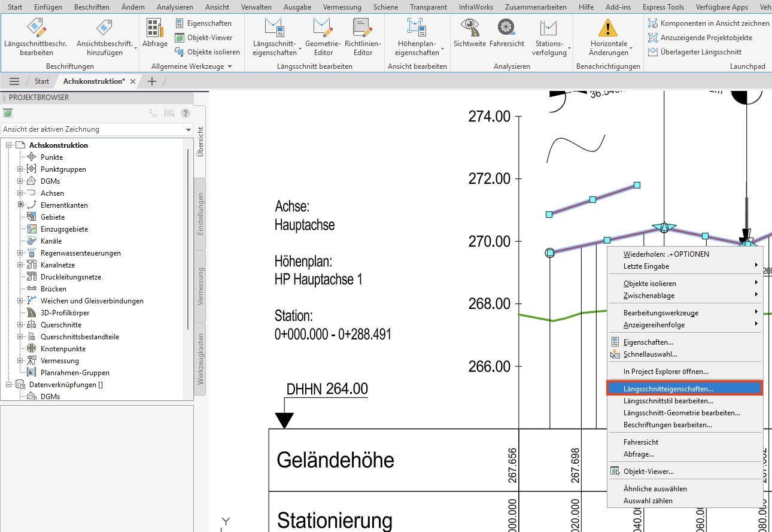Viewport: 772px width, 532px height.
Task: Click the circular grip at profile start
Action: click(x=550, y=253)
